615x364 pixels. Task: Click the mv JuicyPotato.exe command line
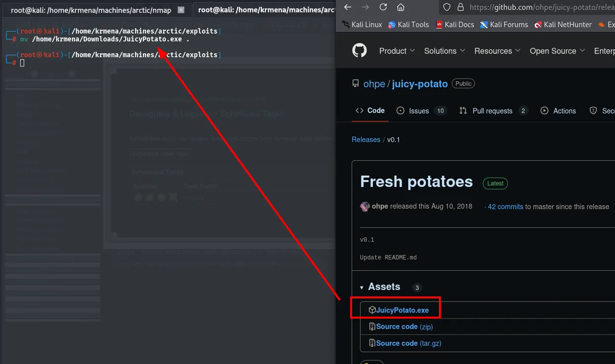click(x=105, y=39)
